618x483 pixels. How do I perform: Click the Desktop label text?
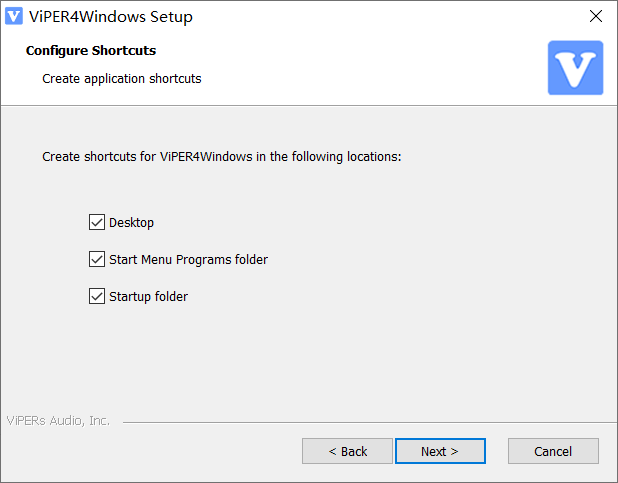pyautogui.click(x=131, y=223)
